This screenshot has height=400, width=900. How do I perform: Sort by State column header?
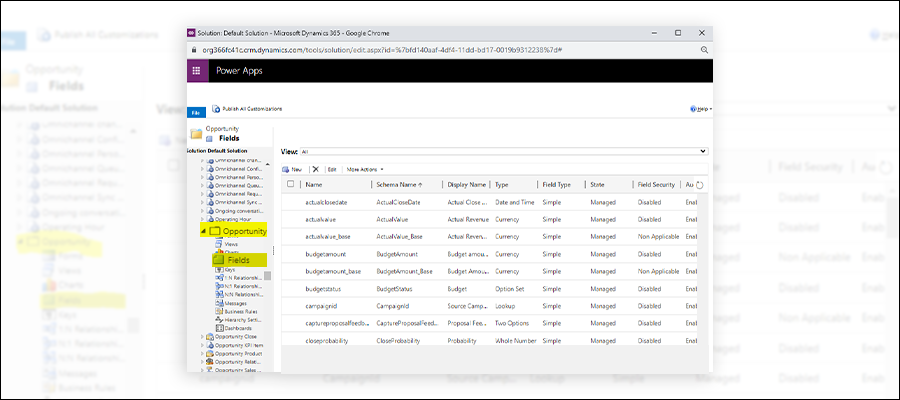tap(597, 185)
